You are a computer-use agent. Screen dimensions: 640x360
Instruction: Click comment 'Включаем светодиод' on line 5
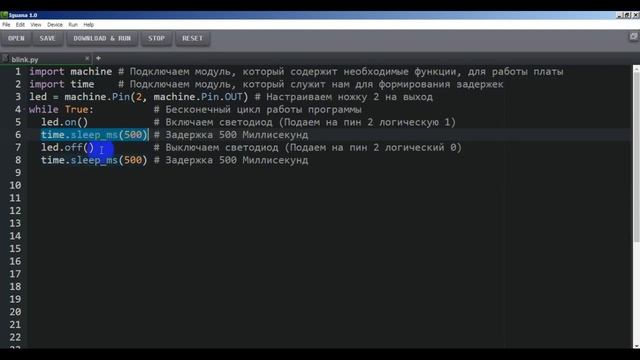click(219, 122)
